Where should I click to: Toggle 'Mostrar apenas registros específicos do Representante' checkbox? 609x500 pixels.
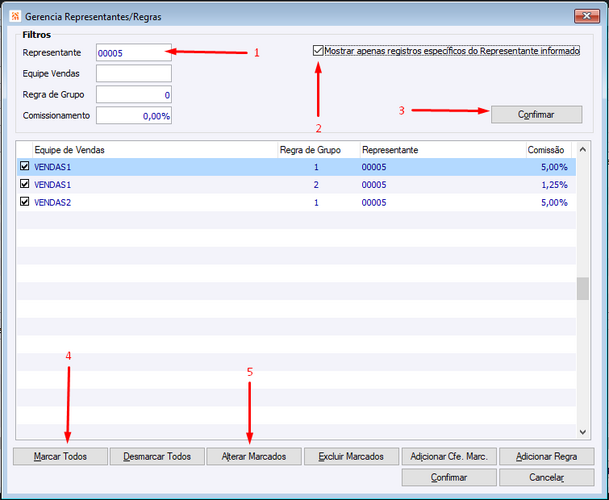point(318,51)
